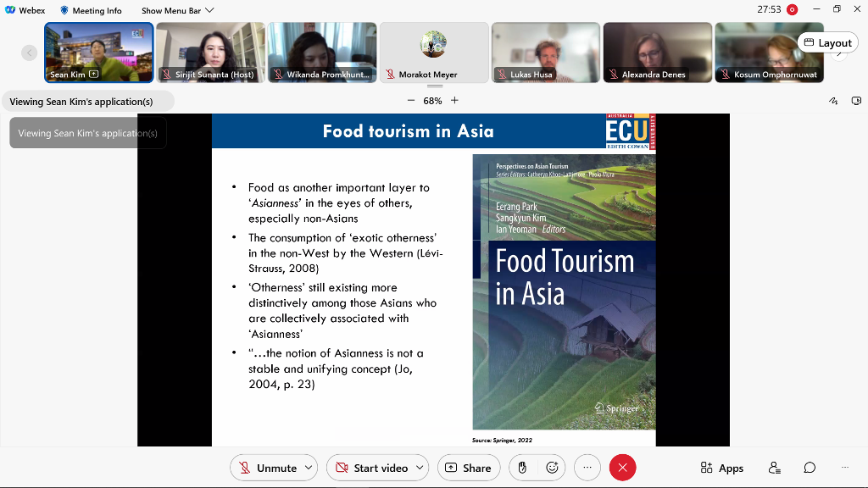Screen dimensions: 868x488
Task: Start video camera
Action: click(371, 468)
